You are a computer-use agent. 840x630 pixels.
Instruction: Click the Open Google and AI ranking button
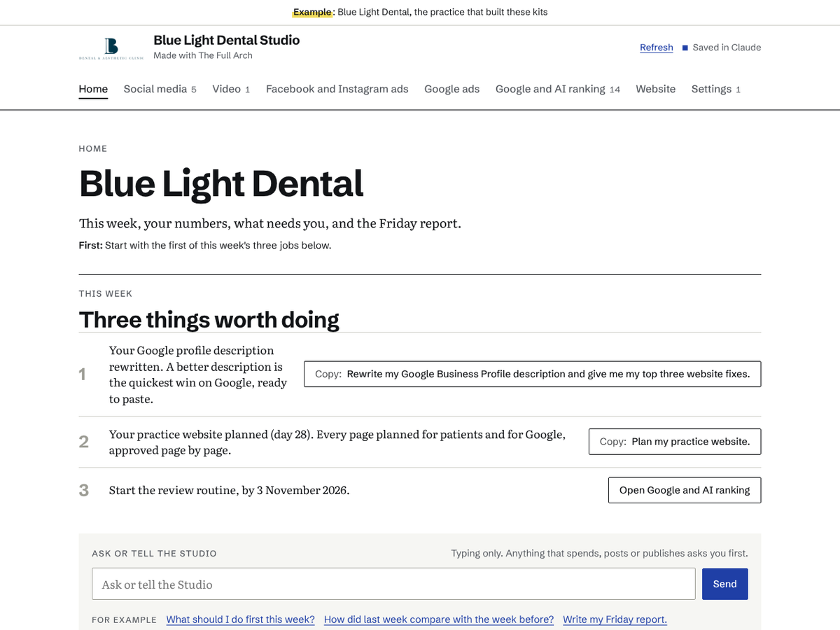(685, 490)
